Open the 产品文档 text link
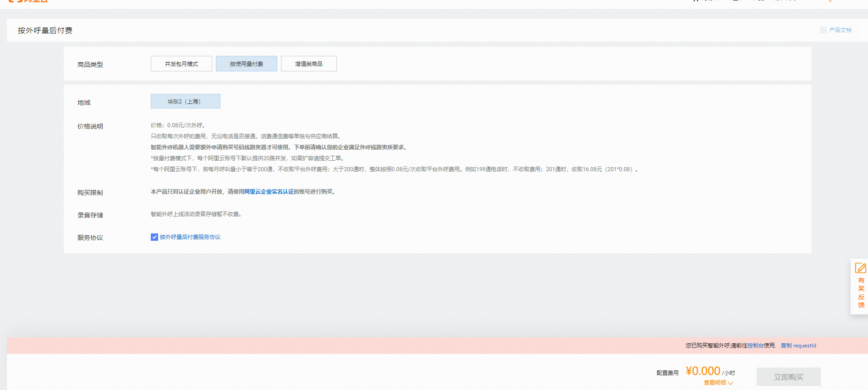868x390 pixels. (x=841, y=30)
